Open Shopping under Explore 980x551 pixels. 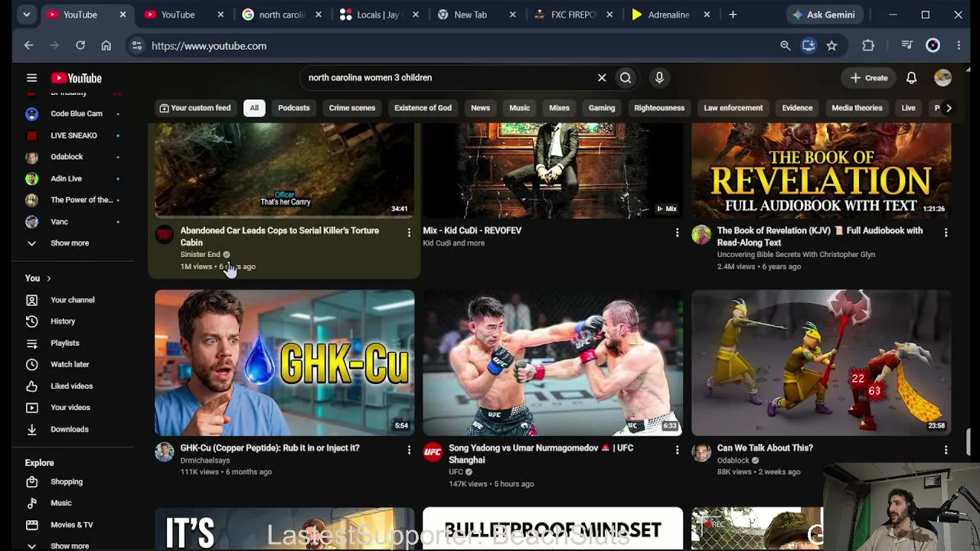coord(67,481)
